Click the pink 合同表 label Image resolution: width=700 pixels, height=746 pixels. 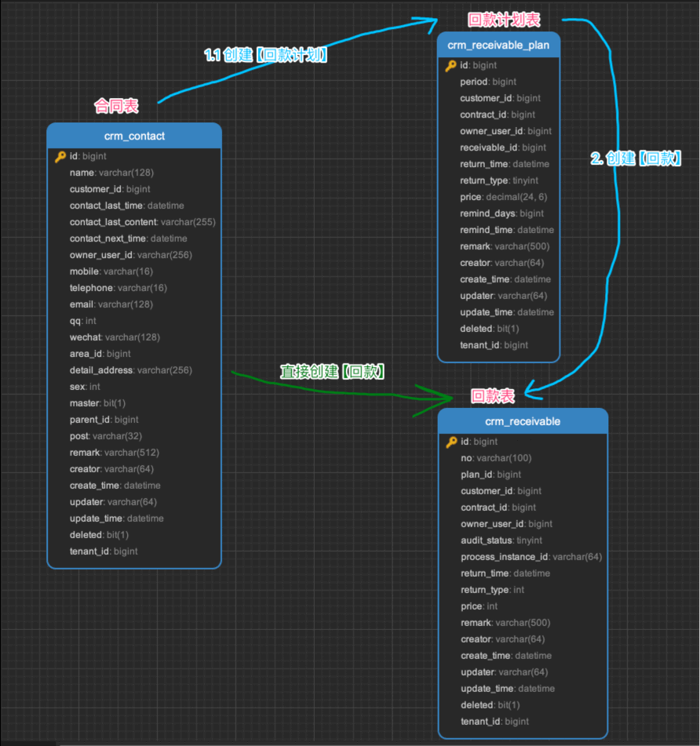pyautogui.click(x=116, y=105)
